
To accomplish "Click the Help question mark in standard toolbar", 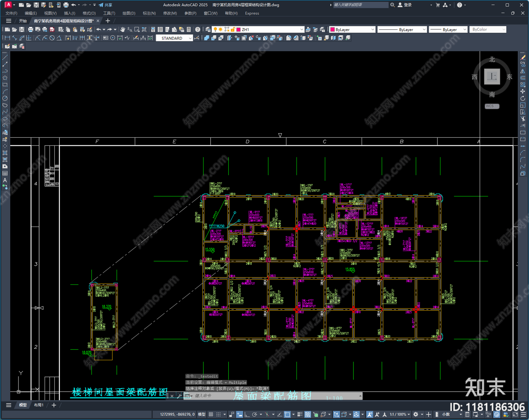I will pyautogui.click(x=197, y=29).
